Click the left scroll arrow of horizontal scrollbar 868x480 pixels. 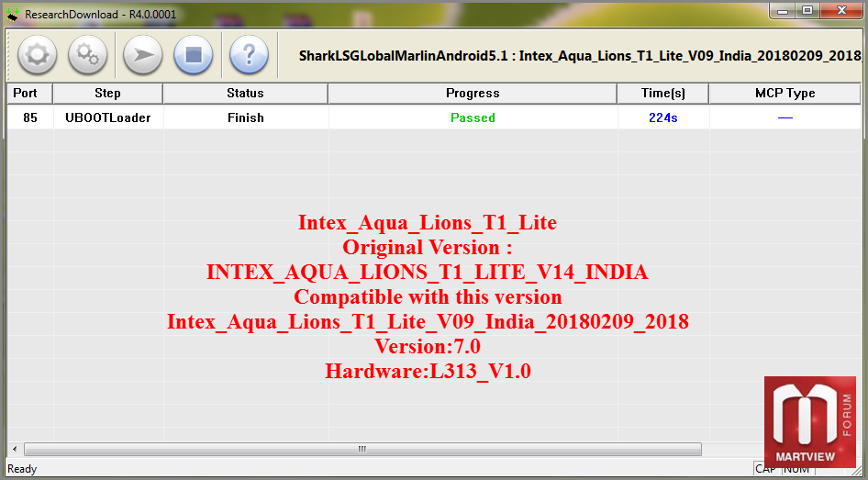point(15,449)
